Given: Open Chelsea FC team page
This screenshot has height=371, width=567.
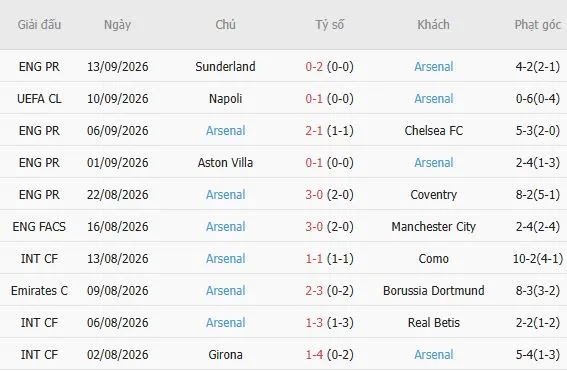Looking at the screenshot, I should click(434, 131).
